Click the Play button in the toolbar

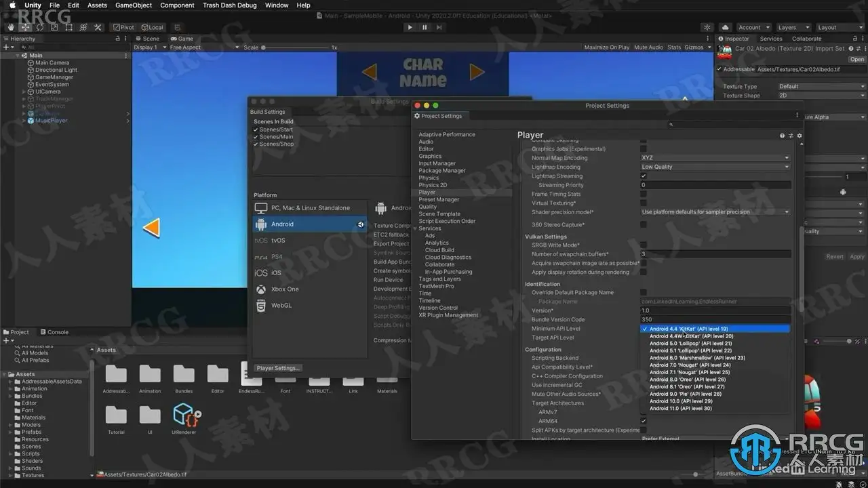tap(410, 27)
